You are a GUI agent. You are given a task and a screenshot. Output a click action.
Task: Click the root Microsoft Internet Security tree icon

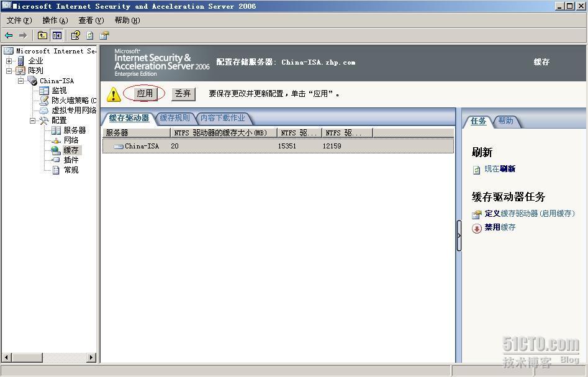coord(9,51)
